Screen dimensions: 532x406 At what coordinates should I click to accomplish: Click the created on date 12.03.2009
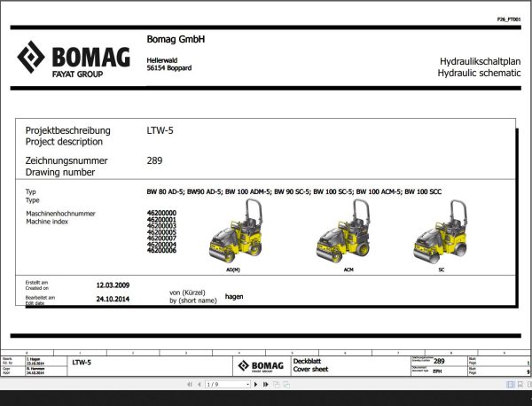pos(113,285)
